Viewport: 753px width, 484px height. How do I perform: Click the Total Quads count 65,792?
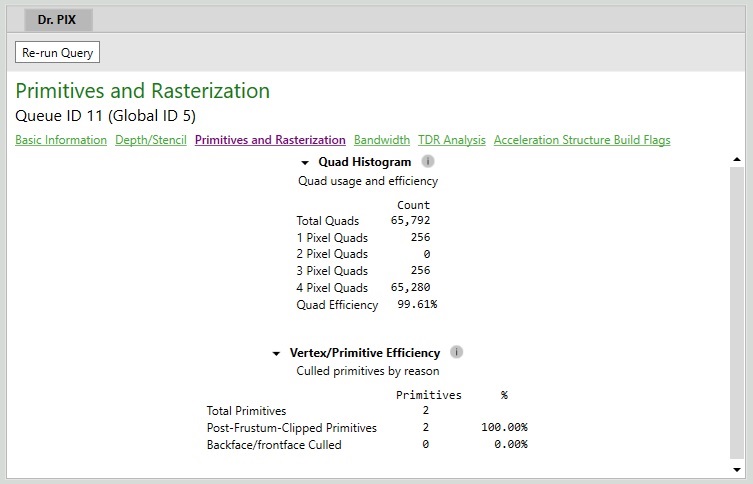411,220
